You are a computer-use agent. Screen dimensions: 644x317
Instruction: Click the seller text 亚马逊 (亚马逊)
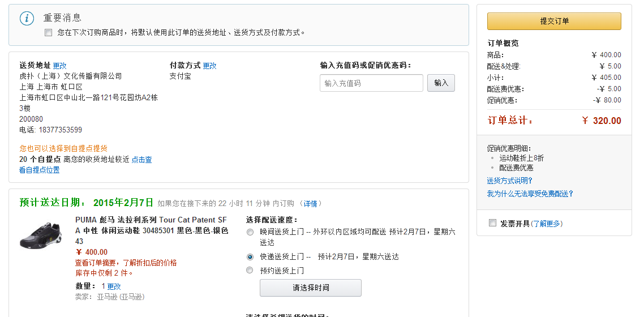[x=121, y=297]
